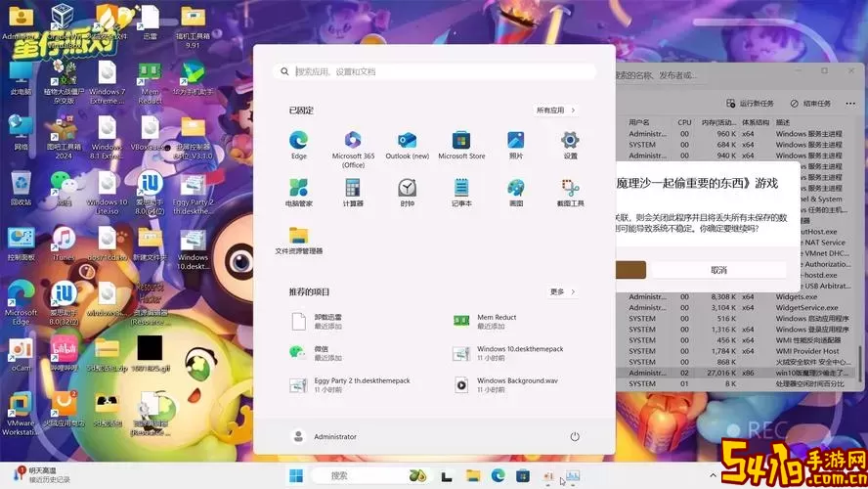This screenshot has height=489, width=868.
Task: Open the weather widget on taskbar
Action: [41, 475]
